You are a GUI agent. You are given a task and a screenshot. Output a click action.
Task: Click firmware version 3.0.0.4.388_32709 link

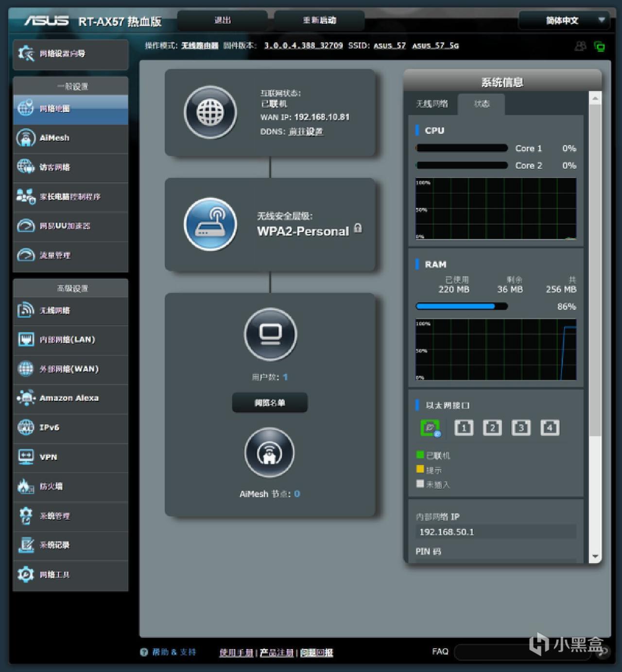click(303, 46)
